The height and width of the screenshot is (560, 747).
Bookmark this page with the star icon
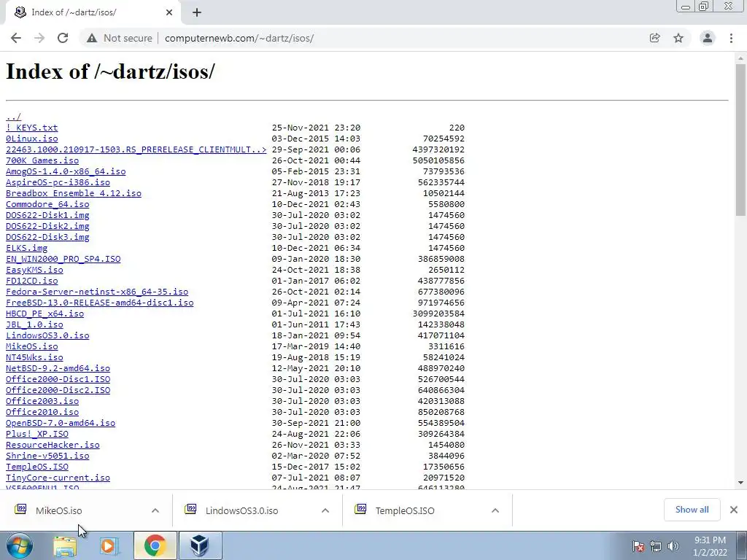click(x=678, y=38)
